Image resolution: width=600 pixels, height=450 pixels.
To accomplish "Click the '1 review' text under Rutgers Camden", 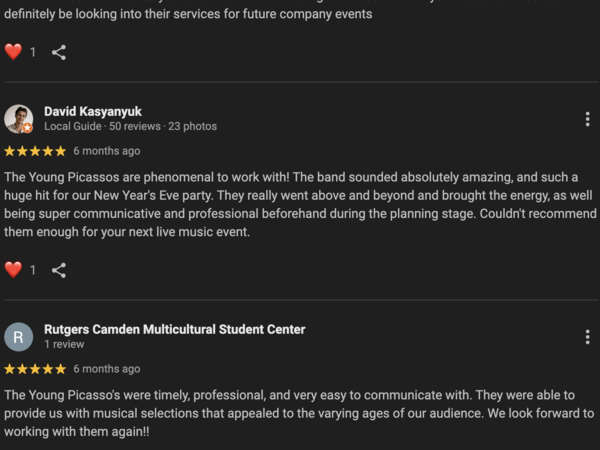I will (x=64, y=344).
